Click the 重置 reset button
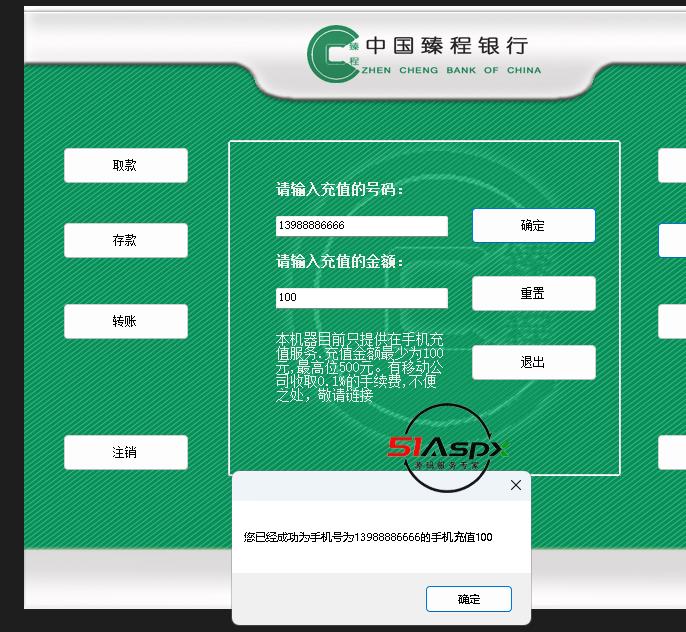Viewport: 686px width, 632px height. (534, 293)
